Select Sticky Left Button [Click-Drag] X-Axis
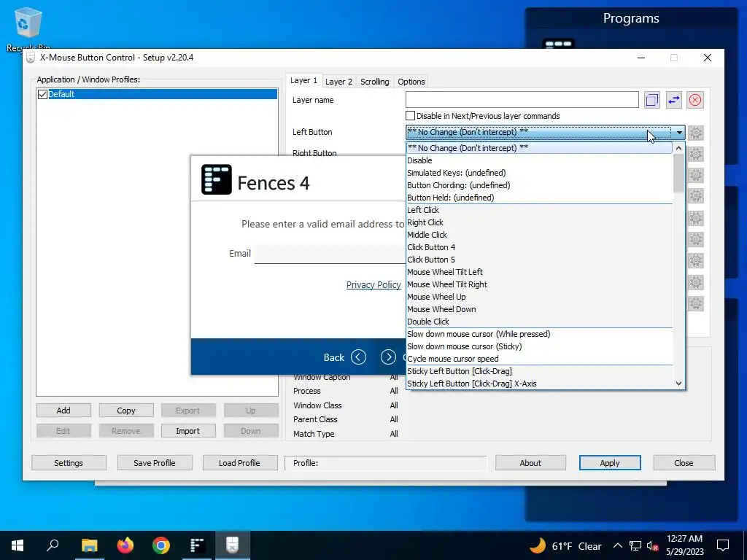747x560 pixels. (x=539, y=384)
